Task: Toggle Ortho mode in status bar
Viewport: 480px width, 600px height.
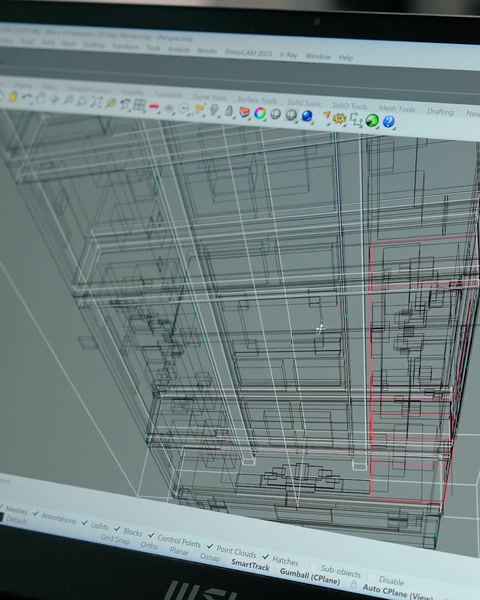Action: coord(149,545)
